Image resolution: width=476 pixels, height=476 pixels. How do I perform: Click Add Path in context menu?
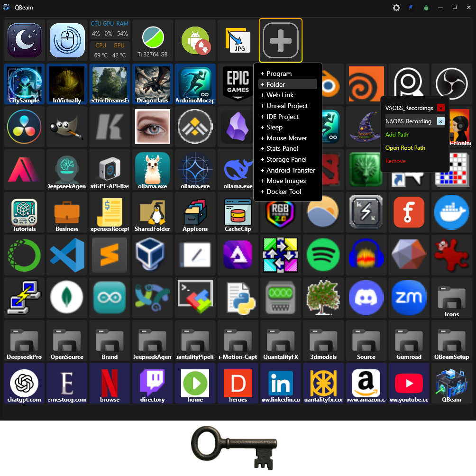397,135
